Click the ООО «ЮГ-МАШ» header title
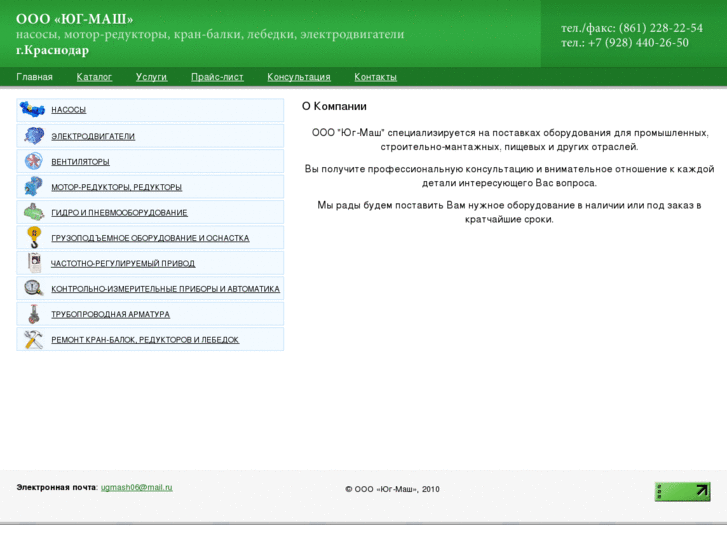The height and width of the screenshot is (545, 727). (x=75, y=19)
